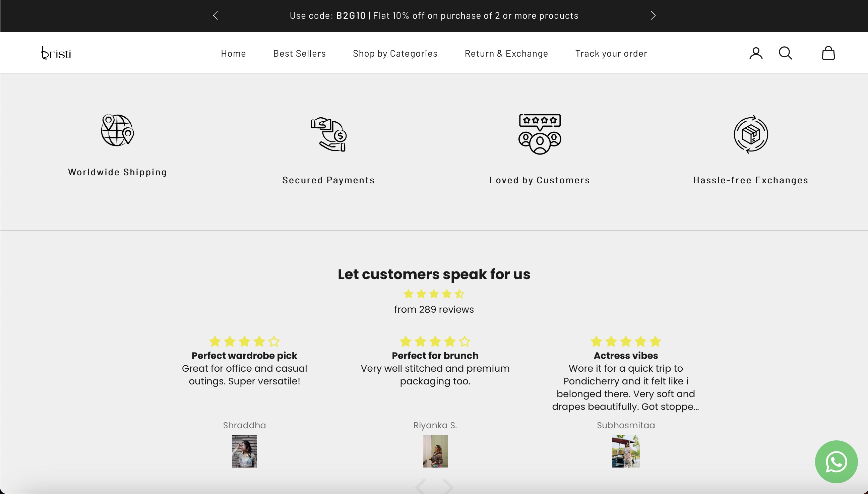Open the Track your order link
Image resolution: width=868 pixels, height=494 pixels.
pos(611,54)
